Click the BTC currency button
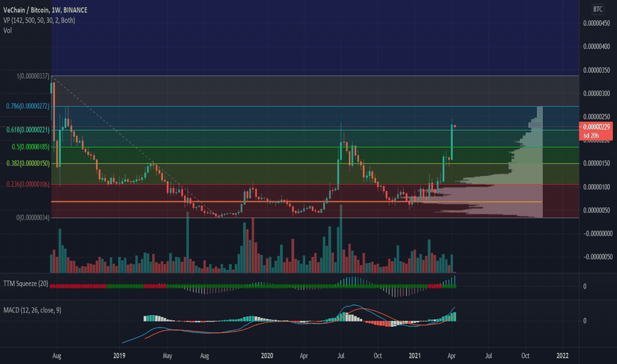The height and width of the screenshot is (364, 617). pyautogui.click(x=597, y=9)
